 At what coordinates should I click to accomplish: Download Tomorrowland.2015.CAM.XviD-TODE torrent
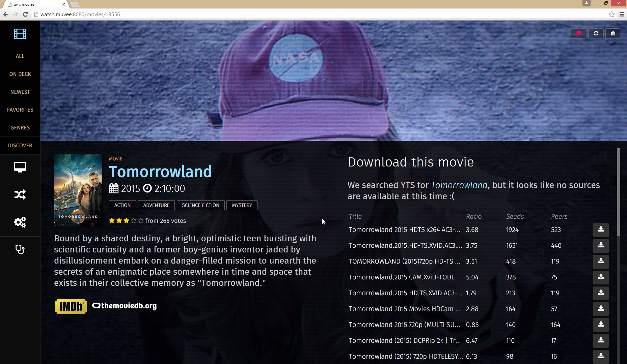[601, 277]
